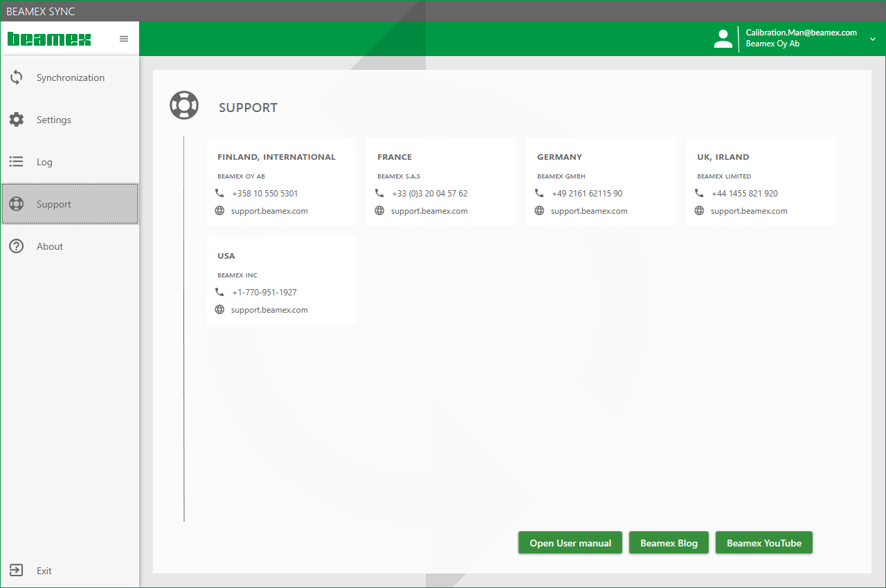Screen dimensions: 886x588
Task: Click the BEAMEX INC company name
Action: [x=237, y=275]
